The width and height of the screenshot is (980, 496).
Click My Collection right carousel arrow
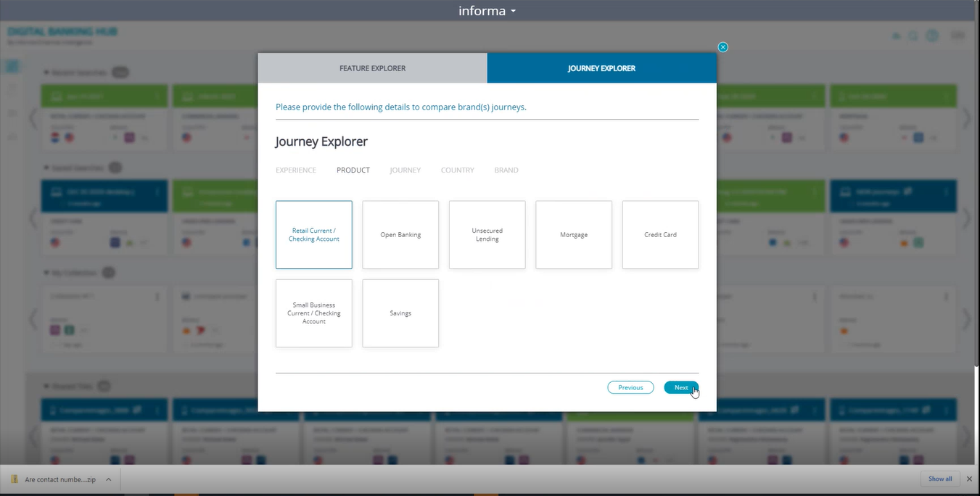[x=966, y=319]
